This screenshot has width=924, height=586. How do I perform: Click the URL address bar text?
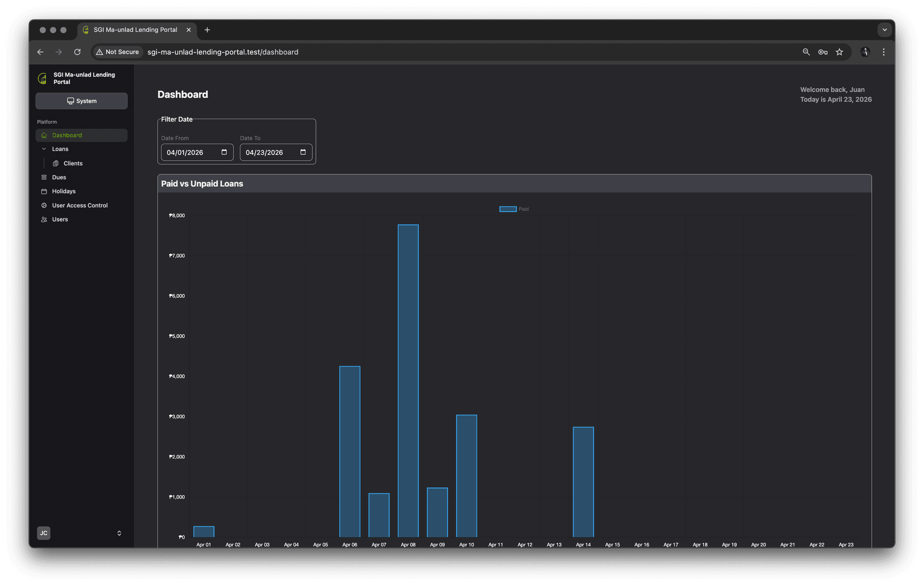223,52
